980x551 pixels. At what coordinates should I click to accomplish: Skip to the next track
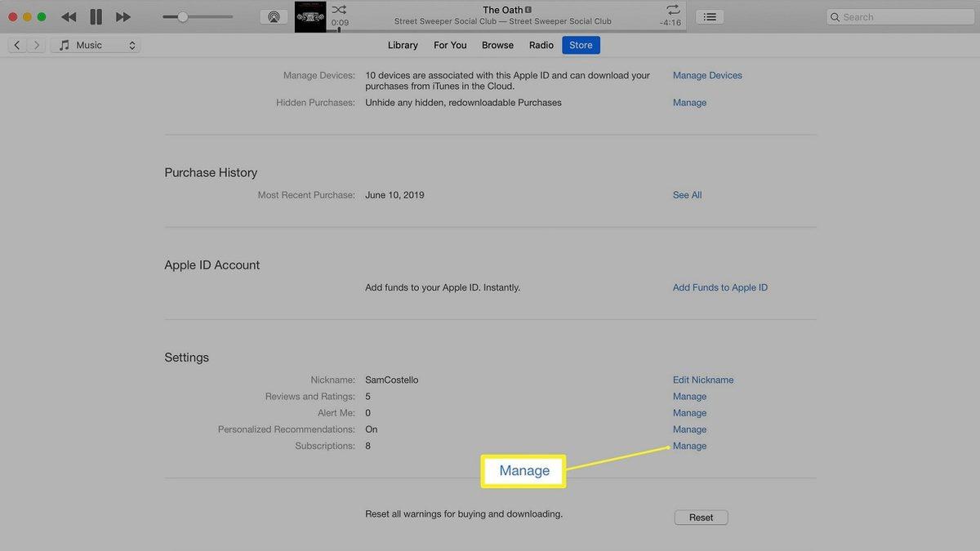tap(123, 16)
